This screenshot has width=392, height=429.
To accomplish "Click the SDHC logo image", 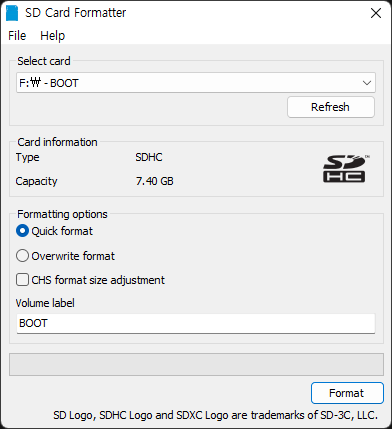I will click(x=345, y=168).
